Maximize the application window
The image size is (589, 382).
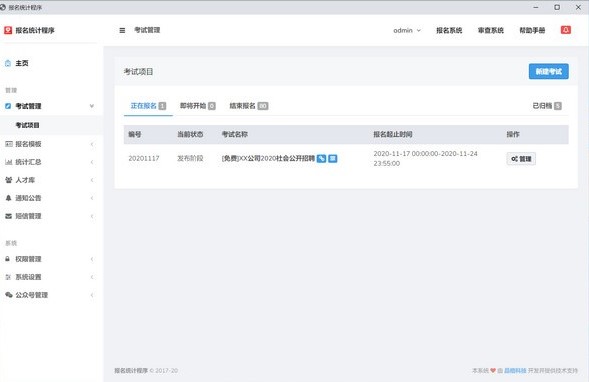coord(557,7)
